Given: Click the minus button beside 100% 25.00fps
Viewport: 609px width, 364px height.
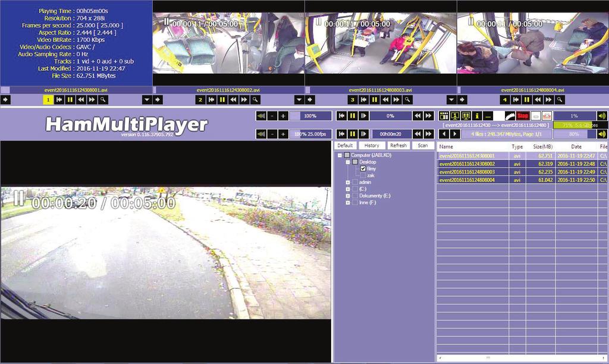Looking at the screenshot, I should 272,134.
